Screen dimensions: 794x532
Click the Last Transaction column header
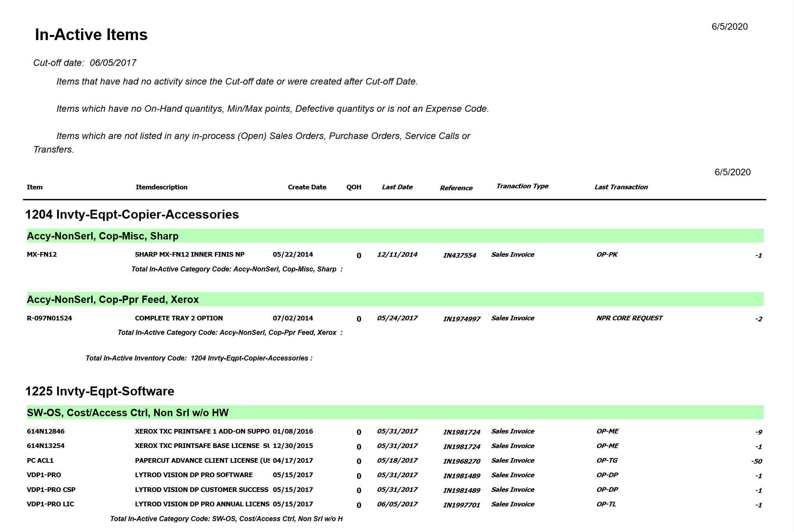coord(621,187)
